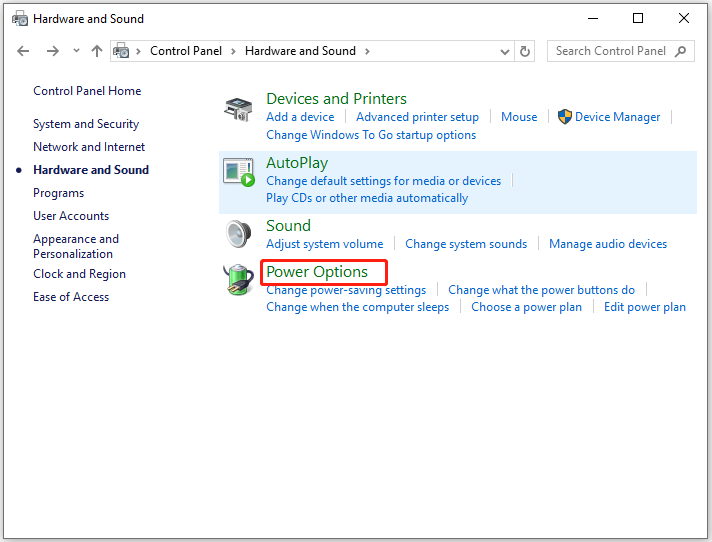The image size is (712, 542).
Task: Click Control Panel in the breadcrumb
Action: click(x=187, y=51)
